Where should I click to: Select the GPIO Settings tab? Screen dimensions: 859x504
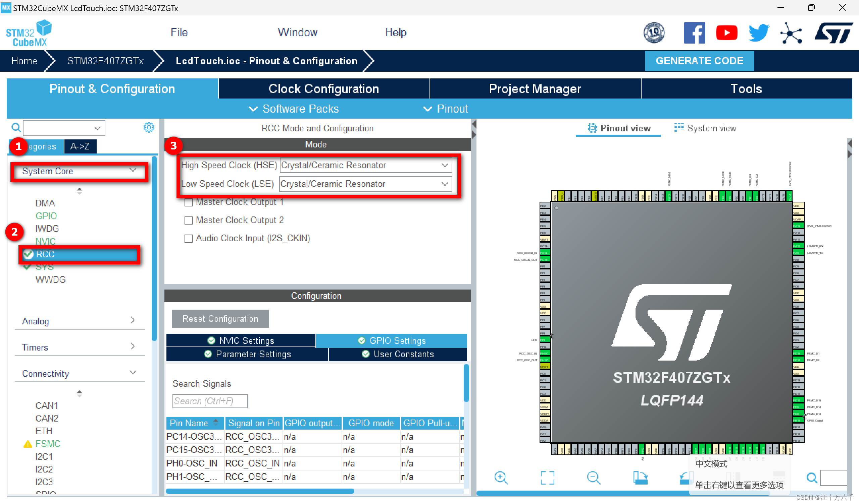pyautogui.click(x=397, y=341)
